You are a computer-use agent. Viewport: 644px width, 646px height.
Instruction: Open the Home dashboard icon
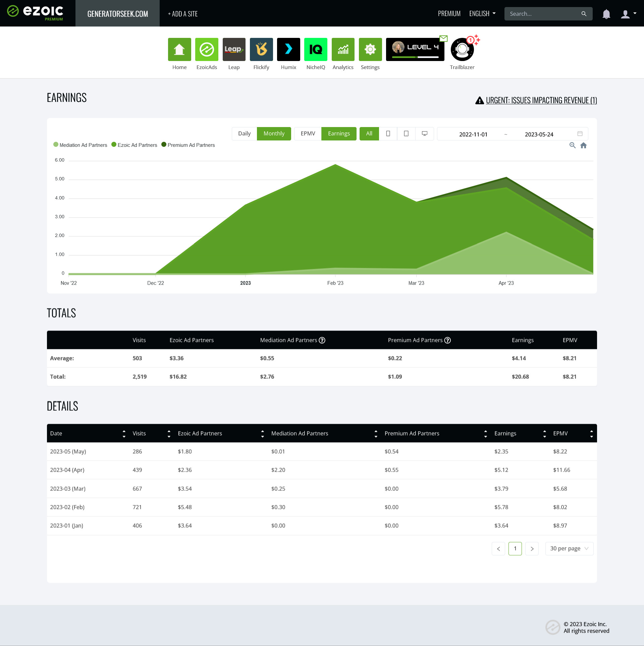(x=179, y=49)
